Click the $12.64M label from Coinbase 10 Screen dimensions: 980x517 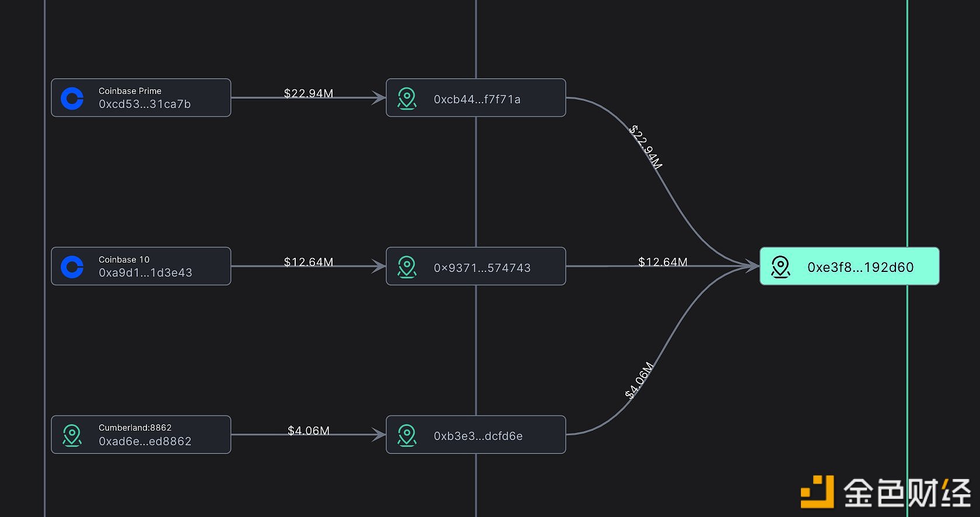(x=309, y=262)
